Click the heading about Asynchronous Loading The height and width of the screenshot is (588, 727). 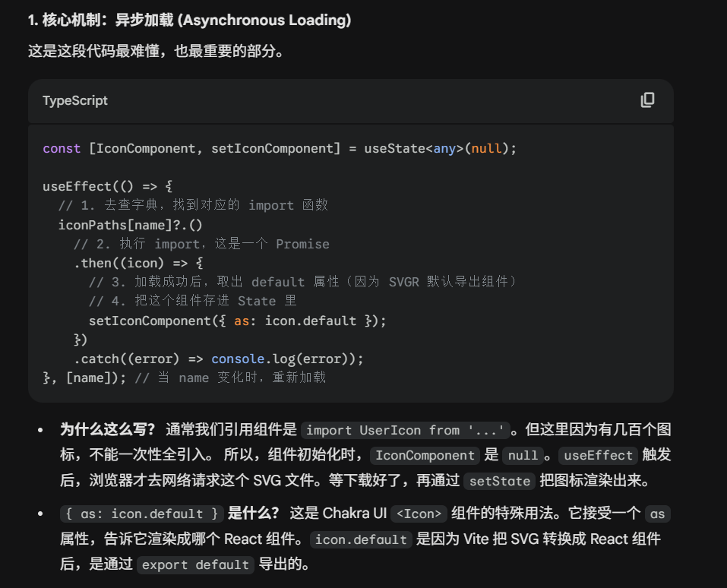(189, 21)
